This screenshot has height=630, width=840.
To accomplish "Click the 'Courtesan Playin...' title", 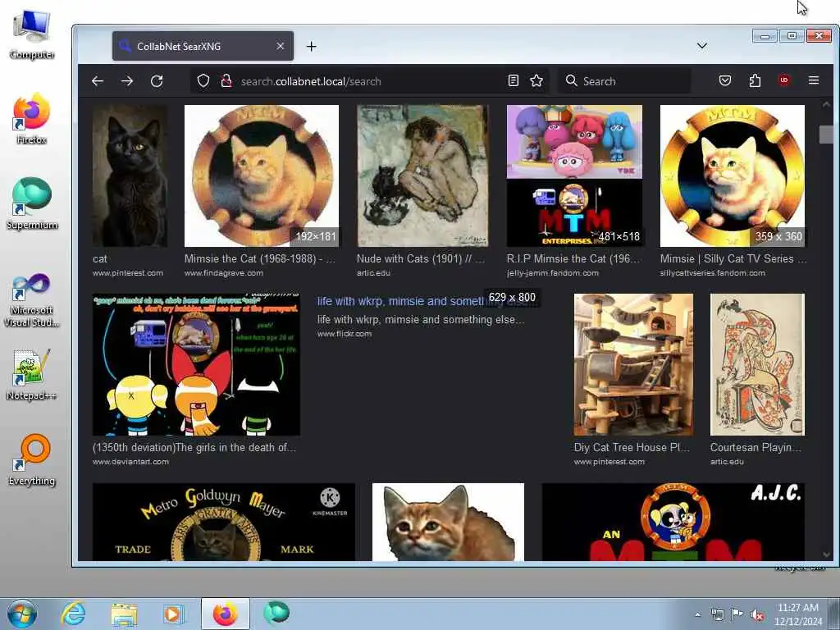I will [756, 447].
